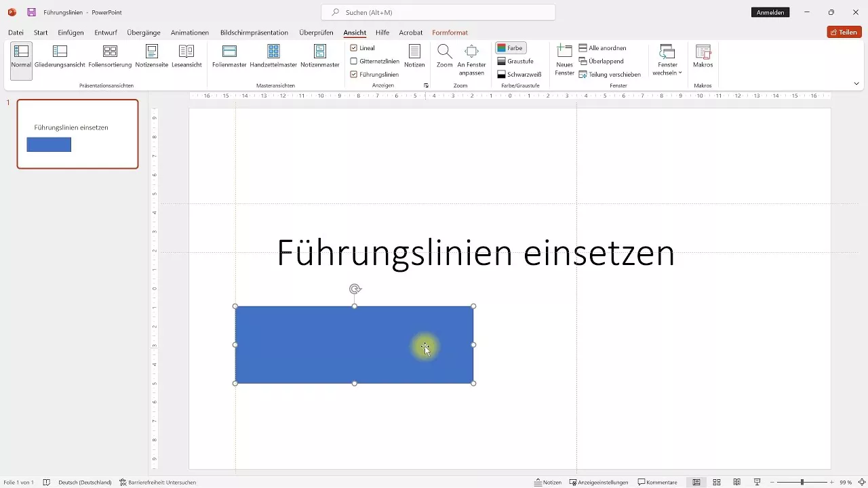
Task: Select the blue rectangle shape
Action: click(x=354, y=345)
